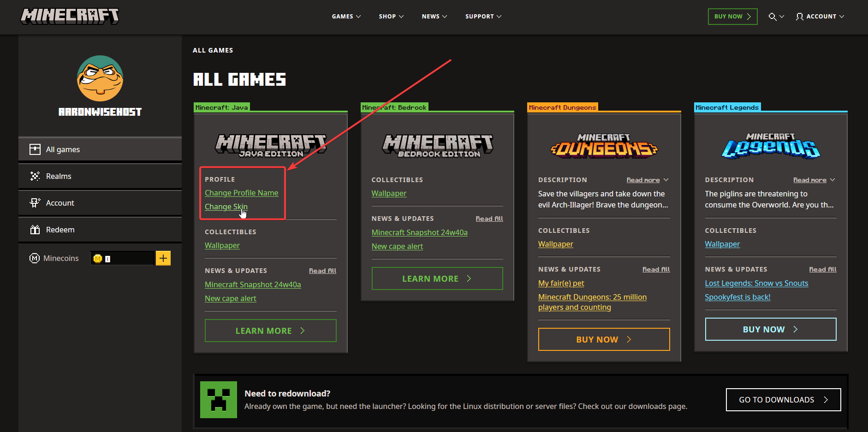
Task: Click the Minecraft Legends tab label
Action: pyautogui.click(x=727, y=107)
